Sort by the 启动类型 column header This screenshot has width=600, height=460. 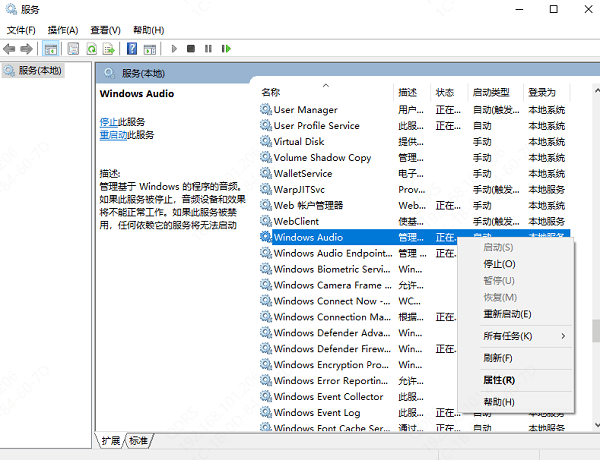tap(490, 92)
